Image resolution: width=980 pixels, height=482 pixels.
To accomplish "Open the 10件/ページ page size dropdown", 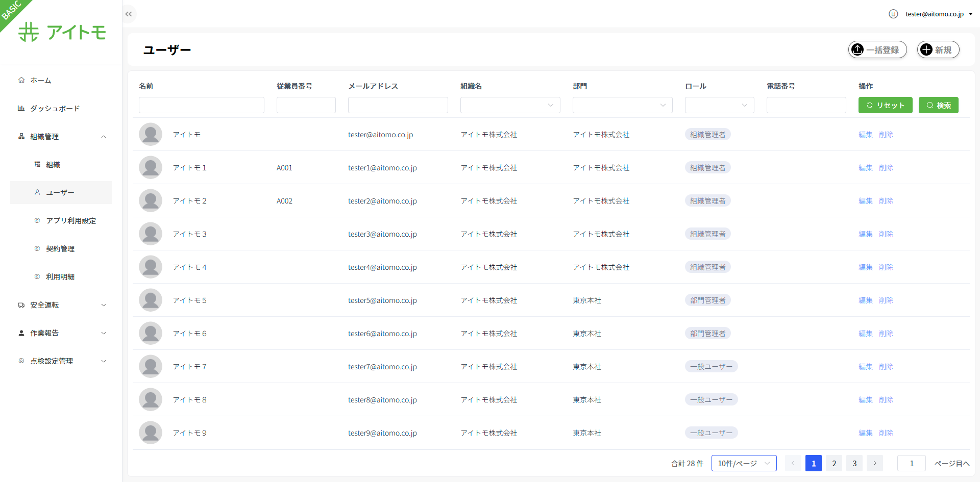I will click(744, 463).
